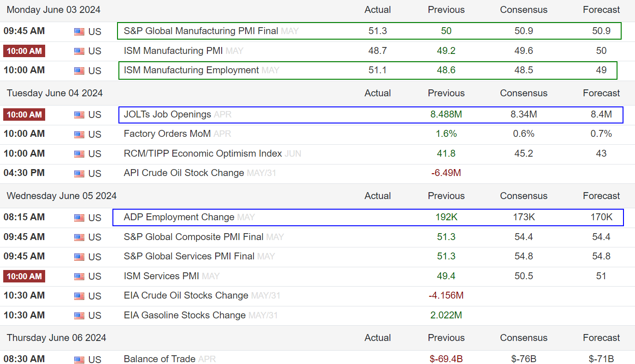
Task: Click the previous value -4.156M for EIA Crude Oil
Action: (x=446, y=295)
